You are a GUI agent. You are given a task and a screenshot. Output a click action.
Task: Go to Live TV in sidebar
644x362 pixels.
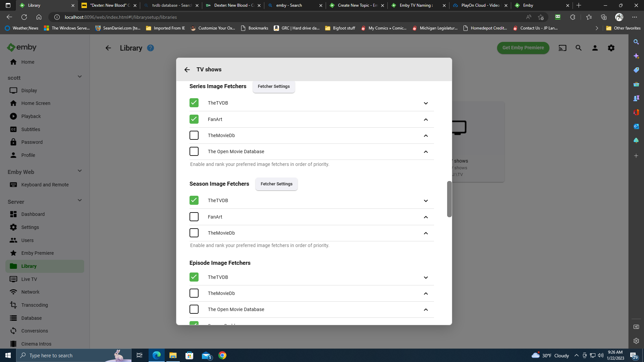tap(45, 279)
